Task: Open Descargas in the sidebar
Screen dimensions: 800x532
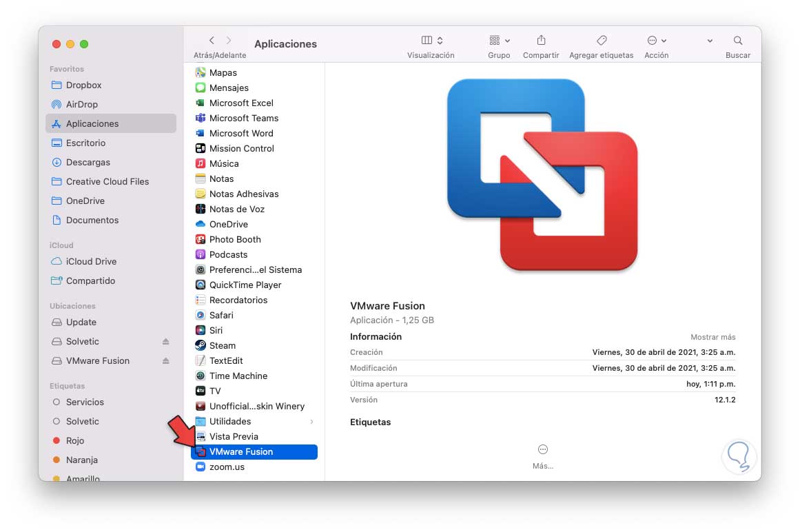Action: pyautogui.click(x=111, y=162)
